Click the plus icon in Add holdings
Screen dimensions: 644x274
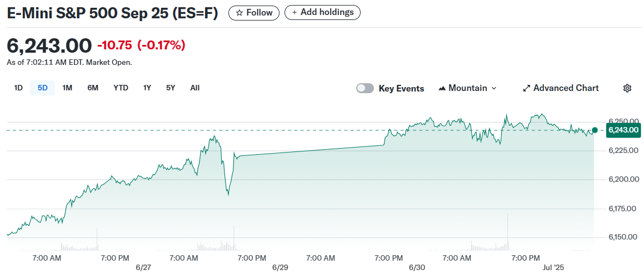(294, 13)
